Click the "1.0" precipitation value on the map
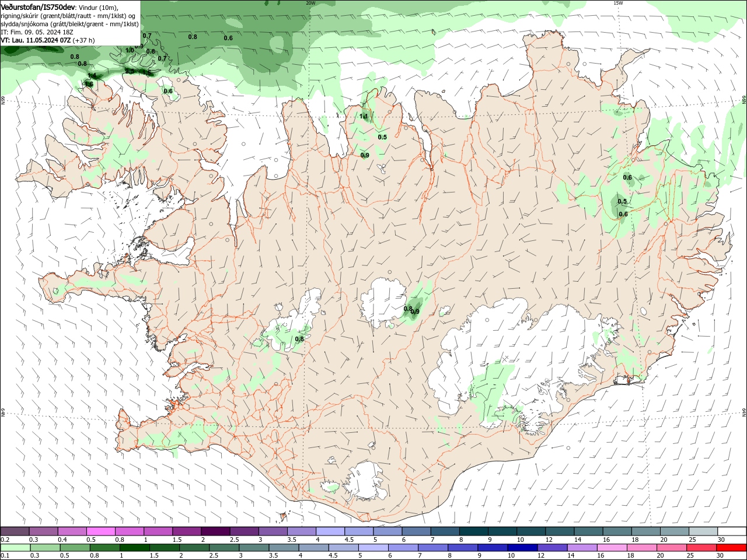The height and width of the screenshot is (560, 747). [130, 50]
